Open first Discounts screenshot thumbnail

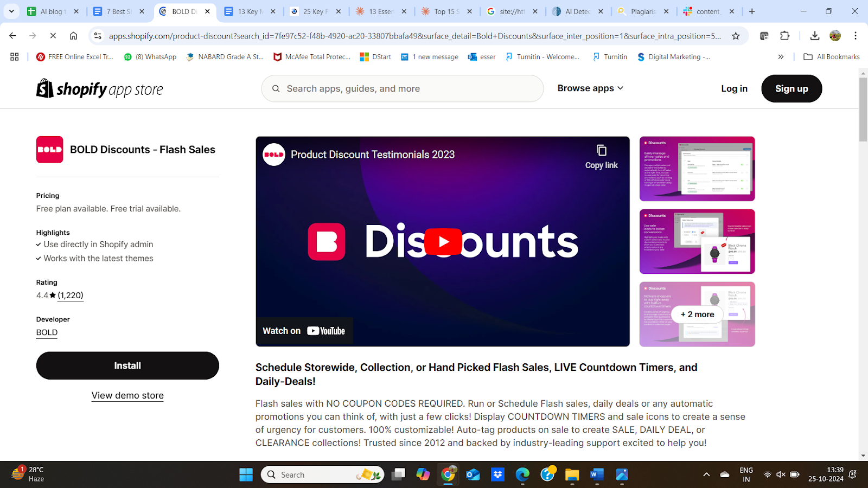[697, 169]
